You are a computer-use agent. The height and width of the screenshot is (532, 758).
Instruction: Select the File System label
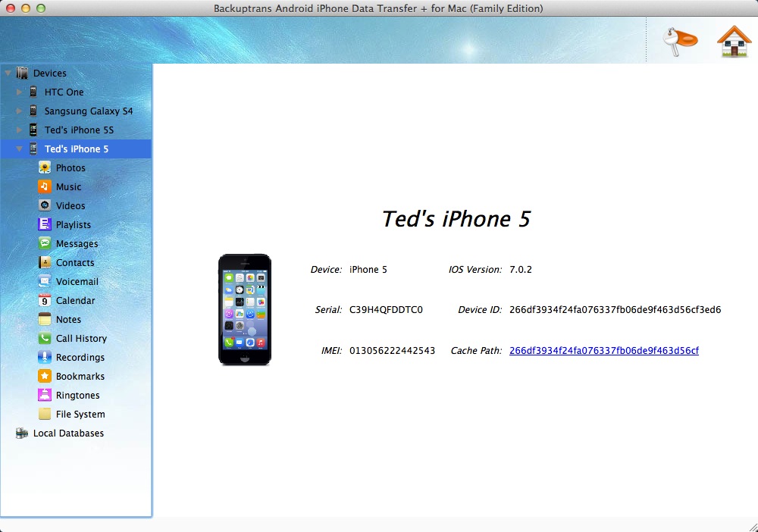point(80,414)
